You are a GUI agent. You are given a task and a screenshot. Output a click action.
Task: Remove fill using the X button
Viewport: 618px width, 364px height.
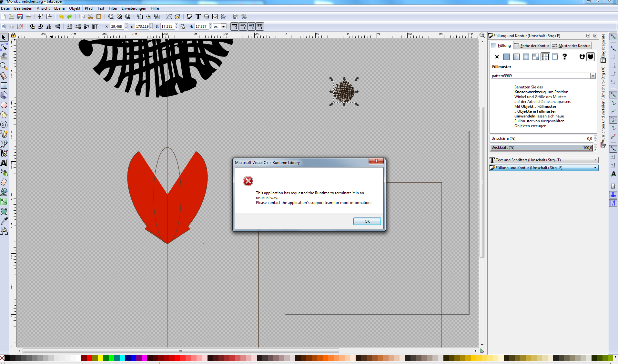[x=497, y=57]
